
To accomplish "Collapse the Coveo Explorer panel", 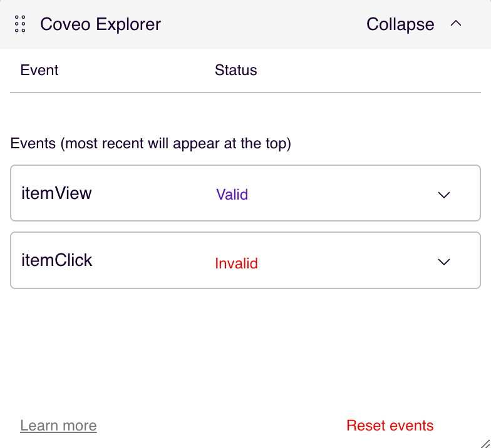I will coord(400,24).
